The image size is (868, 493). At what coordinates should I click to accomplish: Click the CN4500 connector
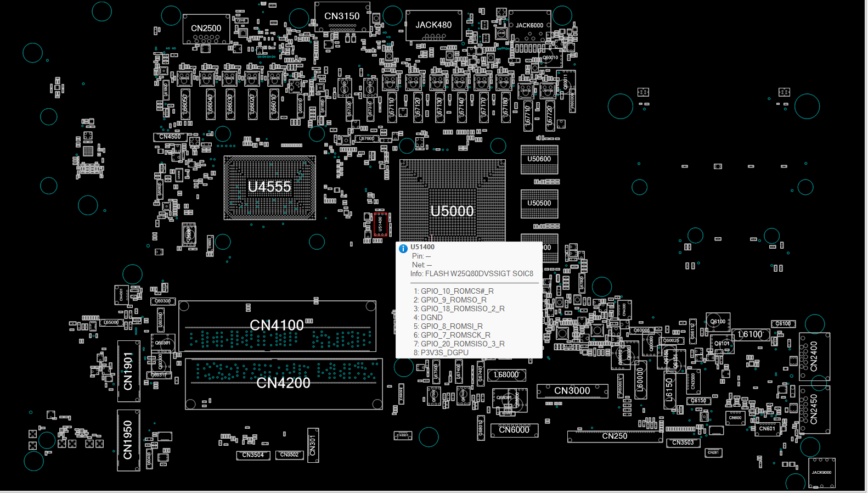170,137
